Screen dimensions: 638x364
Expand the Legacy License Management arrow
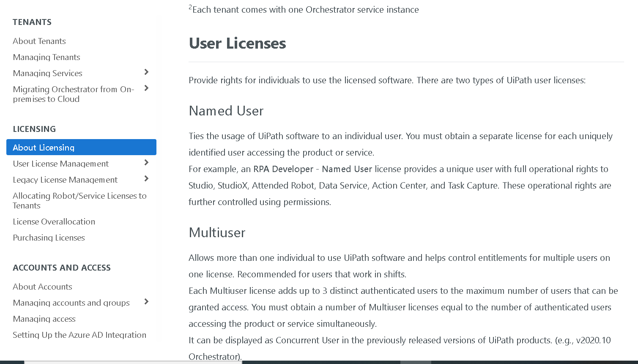pos(146,179)
